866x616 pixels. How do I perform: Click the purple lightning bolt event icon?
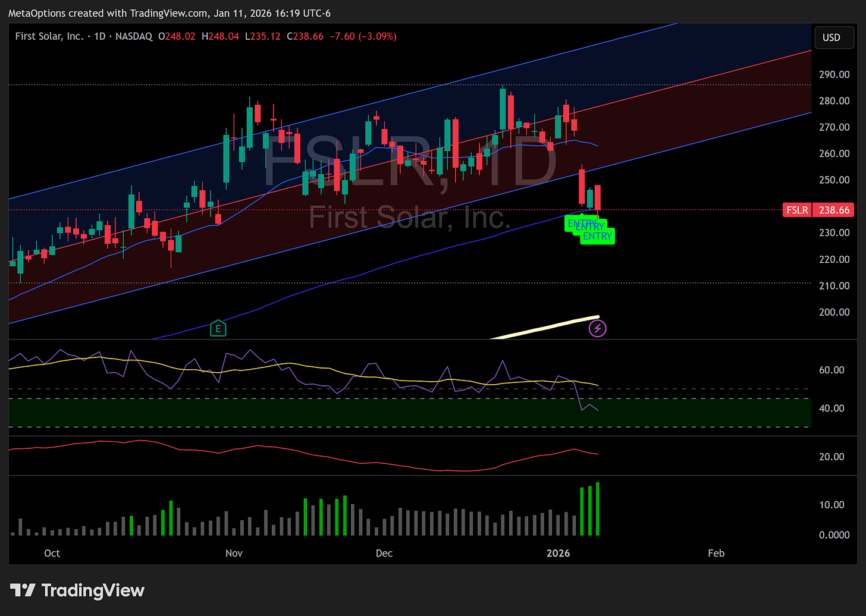click(597, 328)
